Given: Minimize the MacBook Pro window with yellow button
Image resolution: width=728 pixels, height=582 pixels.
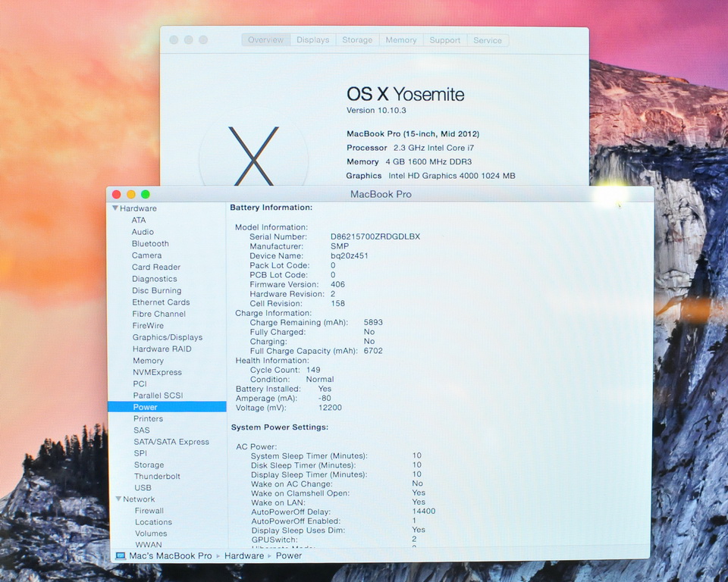Looking at the screenshot, I should tap(131, 194).
